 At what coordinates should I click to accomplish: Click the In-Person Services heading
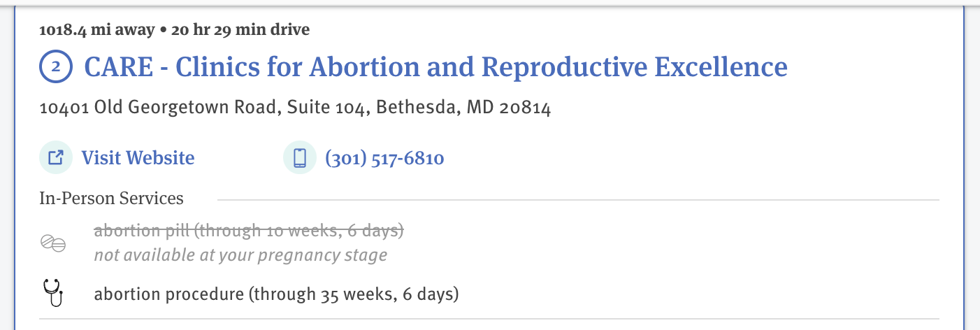(x=111, y=199)
